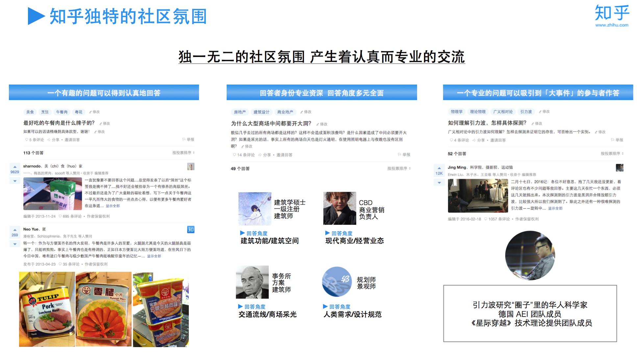Downvote the sharnodo luncheon meat answer
Viewport: 644px width, 355px height.
[x=15, y=181]
